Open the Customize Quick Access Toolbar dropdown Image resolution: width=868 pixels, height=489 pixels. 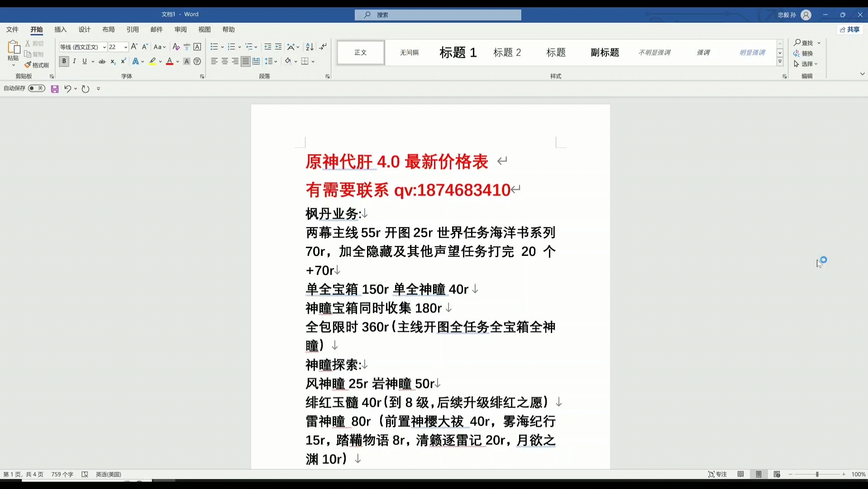point(98,89)
